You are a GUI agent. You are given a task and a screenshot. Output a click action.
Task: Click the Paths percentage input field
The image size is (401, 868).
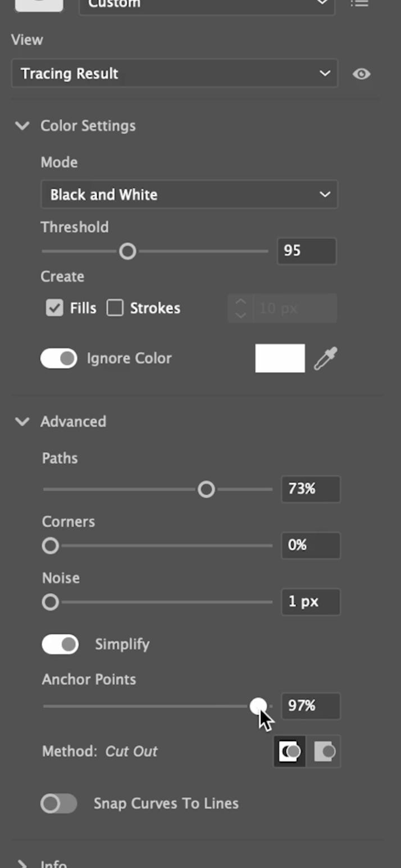(310, 489)
